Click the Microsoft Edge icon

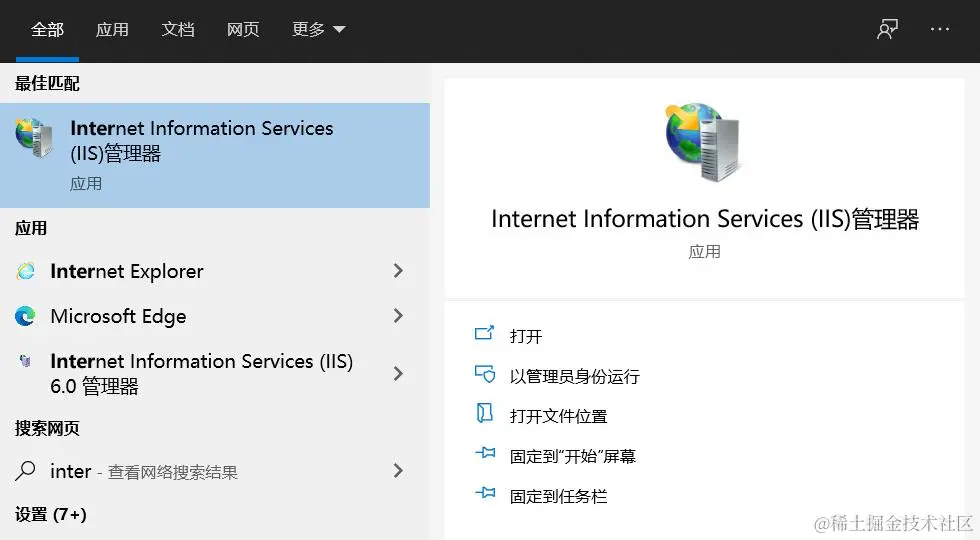(26, 316)
